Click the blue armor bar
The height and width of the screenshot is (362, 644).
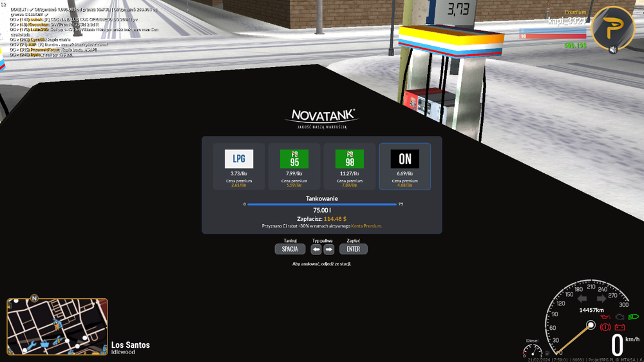tap(553, 31)
